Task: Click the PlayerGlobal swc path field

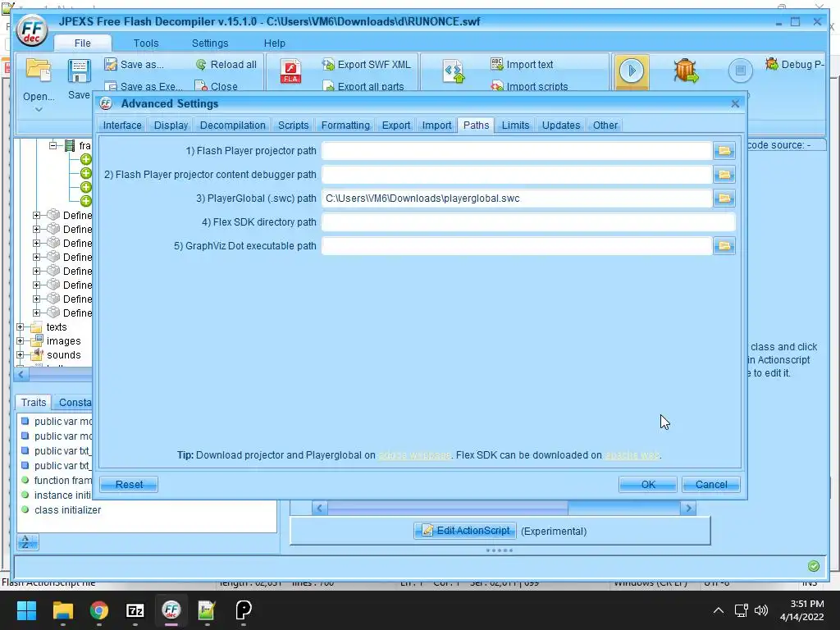Action: (517, 199)
